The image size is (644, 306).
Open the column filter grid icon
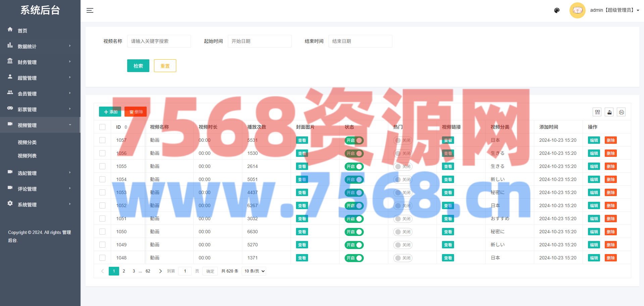pos(597,112)
